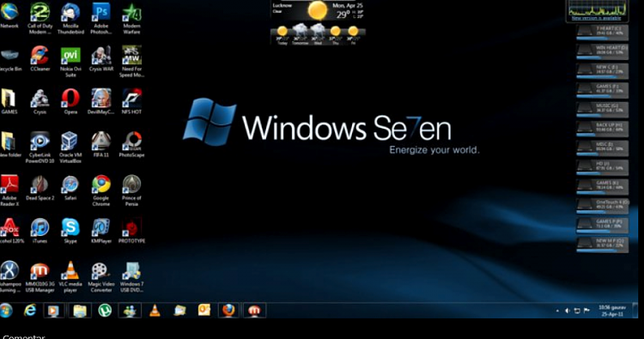
Task: Launch Skype desktop shortcut
Action: coord(70,231)
